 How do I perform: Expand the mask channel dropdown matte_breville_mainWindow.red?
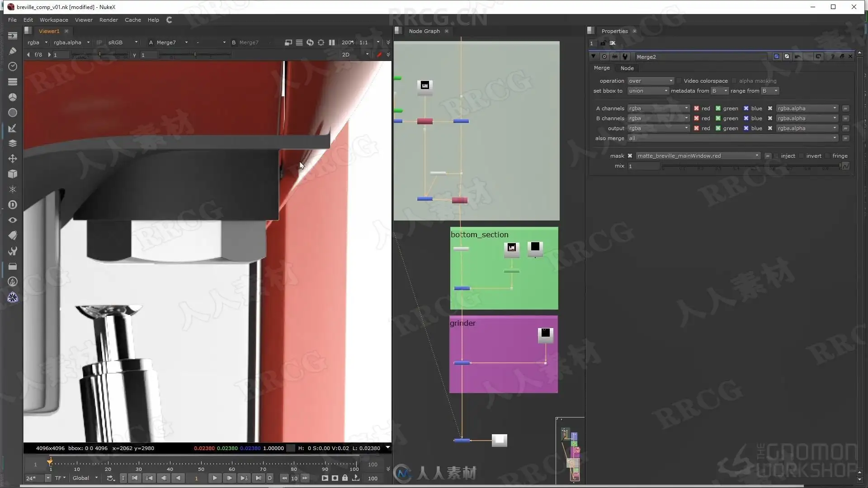click(x=698, y=156)
